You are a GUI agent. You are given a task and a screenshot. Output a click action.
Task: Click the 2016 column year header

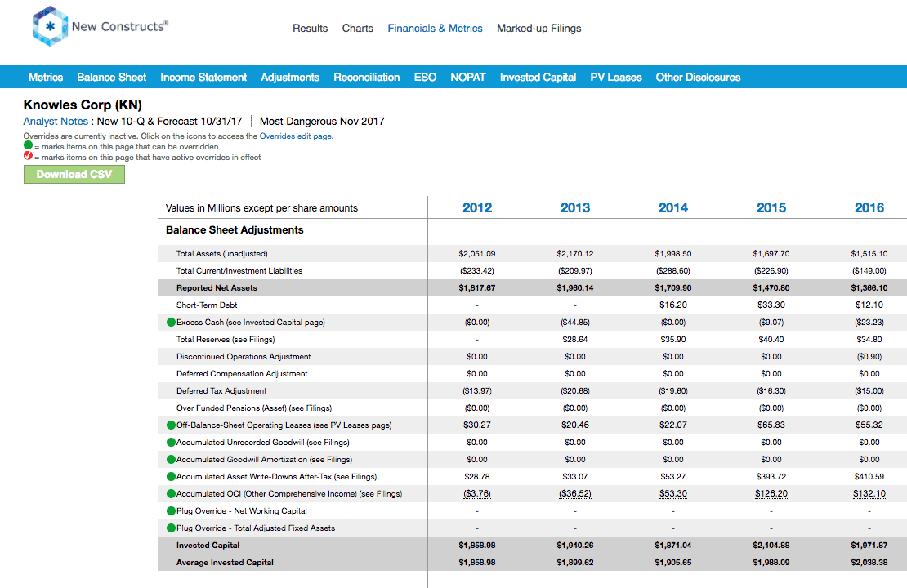(x=869, y=208)
